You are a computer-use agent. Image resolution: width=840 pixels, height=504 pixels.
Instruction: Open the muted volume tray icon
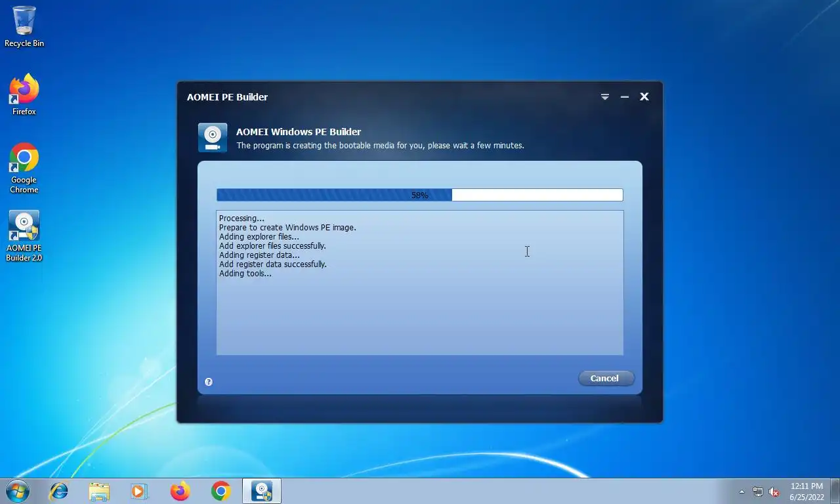(x=774, y=492)
